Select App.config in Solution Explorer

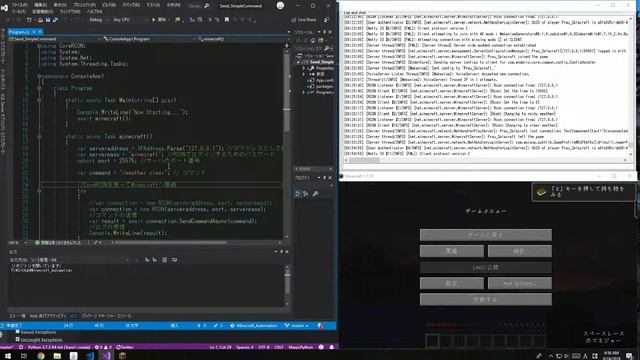point(322,80)
